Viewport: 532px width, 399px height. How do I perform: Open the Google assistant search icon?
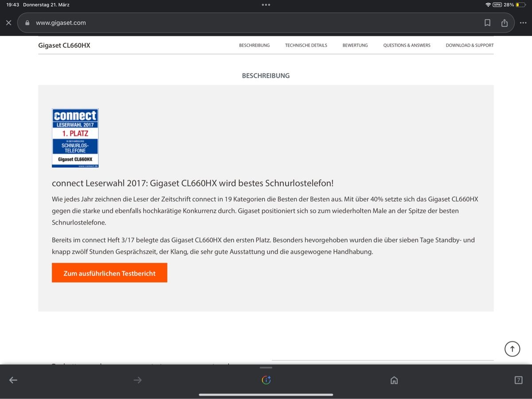pyautogui.click(x=266, y=380)
